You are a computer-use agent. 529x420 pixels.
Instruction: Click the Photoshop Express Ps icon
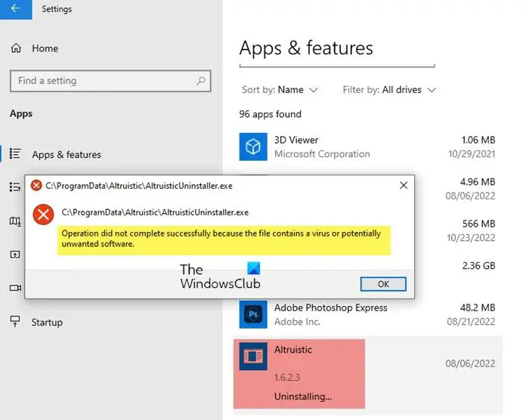pos(253,314)
